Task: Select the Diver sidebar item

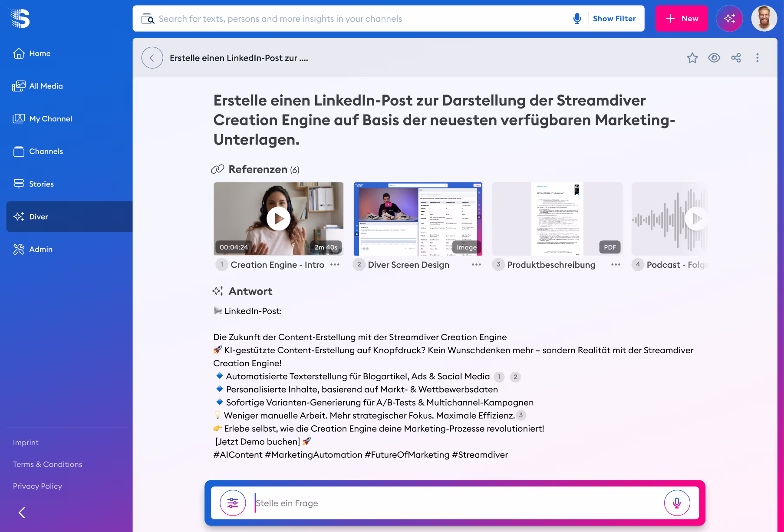Action: pyautogui.click(x=69, y=217)
